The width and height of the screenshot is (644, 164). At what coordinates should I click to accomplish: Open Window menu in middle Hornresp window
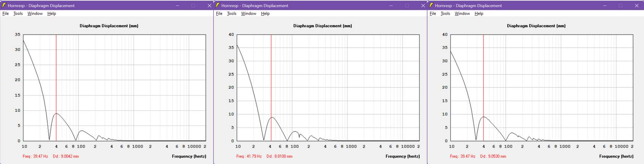coord(248,13)
